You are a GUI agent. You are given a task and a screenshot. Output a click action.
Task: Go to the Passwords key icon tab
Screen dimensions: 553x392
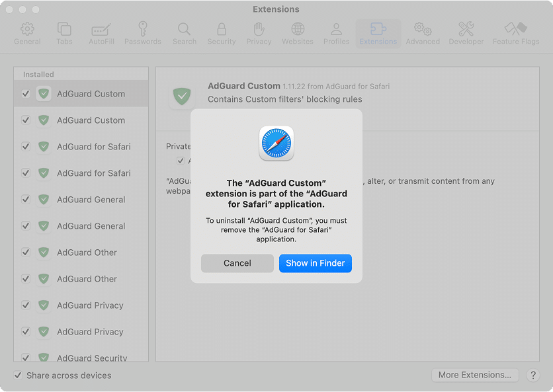point(142,34)
